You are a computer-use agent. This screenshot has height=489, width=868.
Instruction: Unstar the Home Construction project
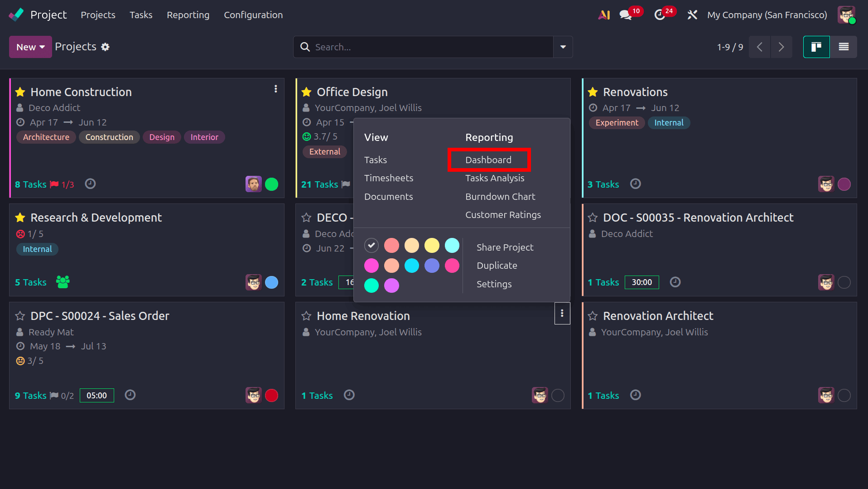(x=20, y=92)
